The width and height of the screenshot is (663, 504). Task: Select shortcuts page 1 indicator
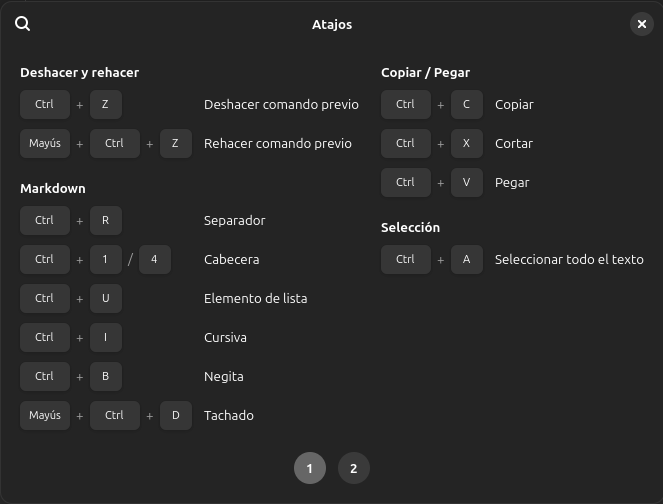pos(309,468)
